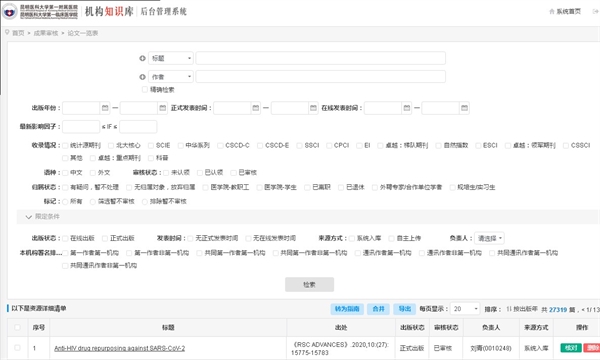Open 成果审核 in the breadcrumb
Screen dimensions: 600x360
46,33
